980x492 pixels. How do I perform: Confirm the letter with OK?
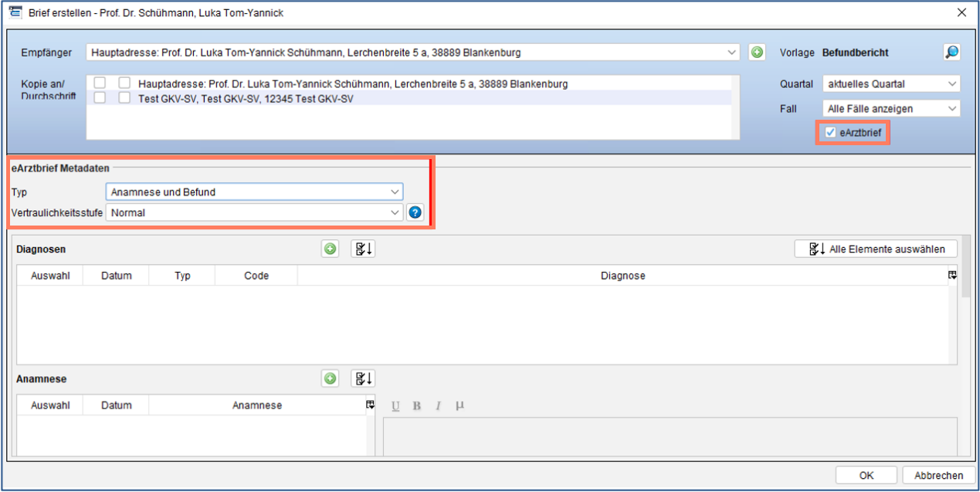pyautogui.click(x=866, y=476)
